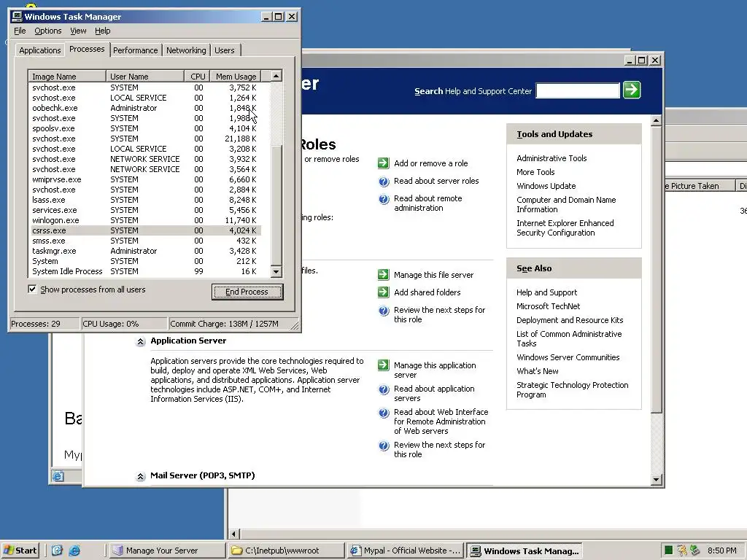747x560 pixels.
Task: Click Show Desktop quick launch icon
Action: (57, 551)
